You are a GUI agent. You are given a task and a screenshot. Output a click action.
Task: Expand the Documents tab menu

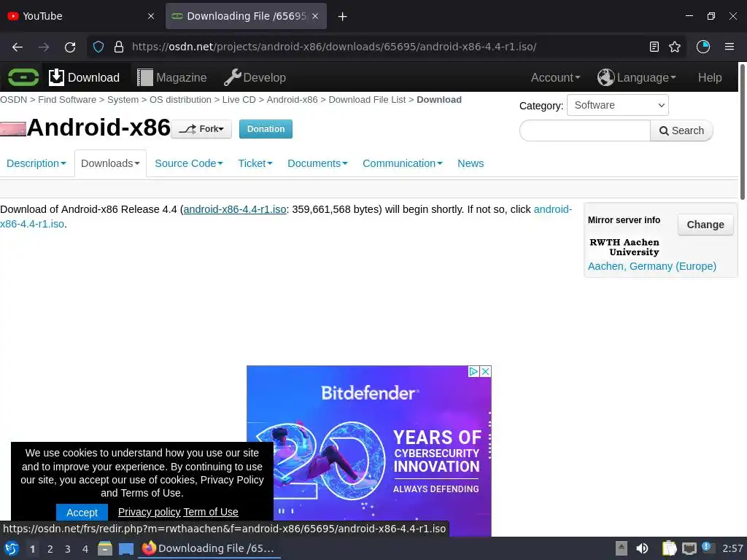[x=317, y=163]
